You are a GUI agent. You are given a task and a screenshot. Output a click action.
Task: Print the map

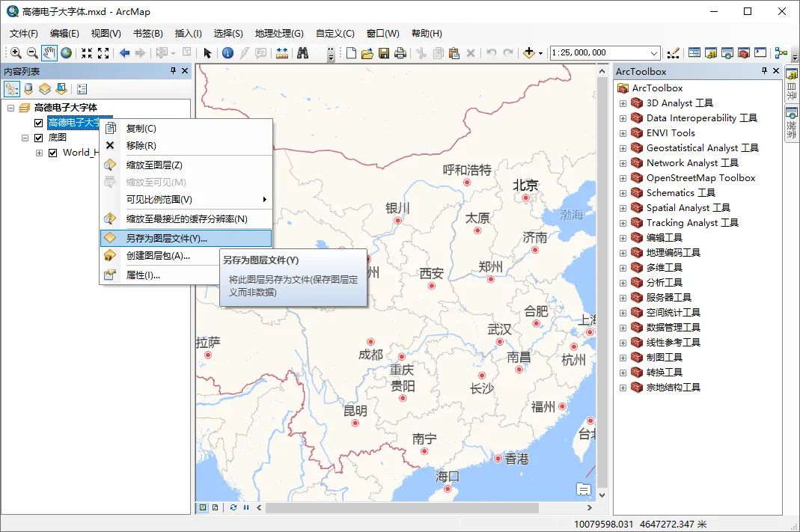[x=400, y=52]
